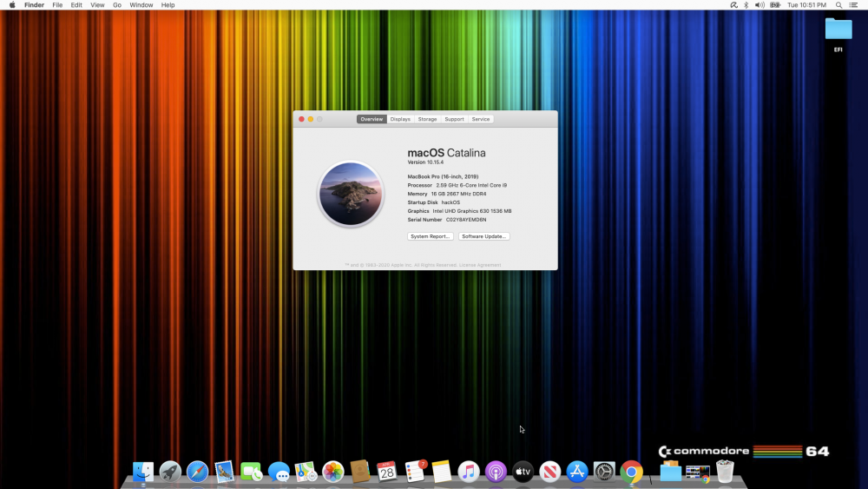Open Podcasts app in dock

point(496,472)
